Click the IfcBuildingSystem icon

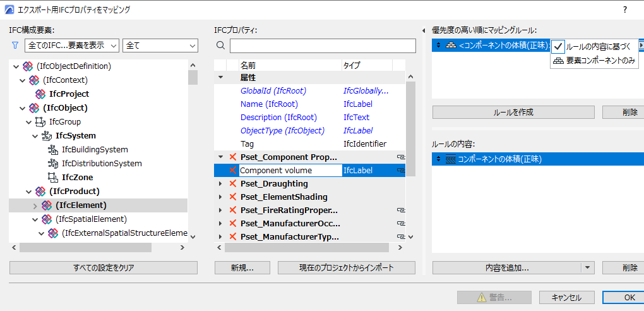[53, 150]
